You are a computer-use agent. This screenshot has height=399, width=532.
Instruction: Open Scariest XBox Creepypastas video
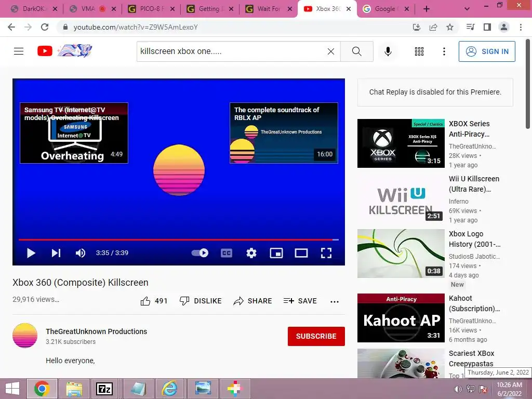pos(472,358)
